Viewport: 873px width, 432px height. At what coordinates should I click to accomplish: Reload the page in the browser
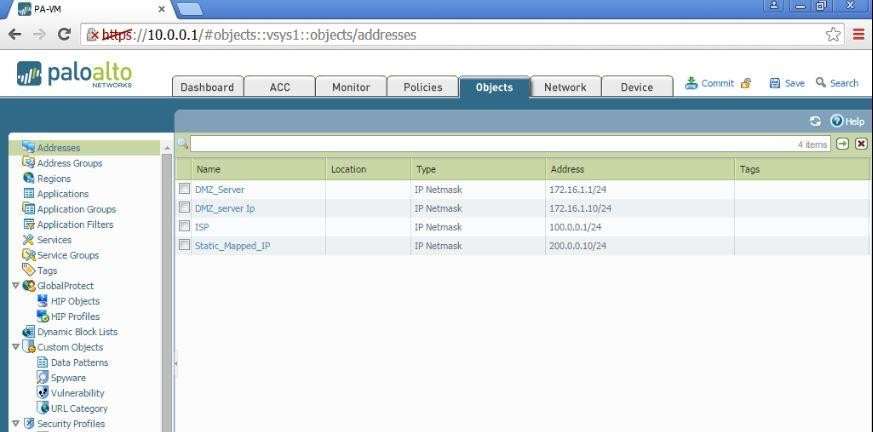pos(64,35)
